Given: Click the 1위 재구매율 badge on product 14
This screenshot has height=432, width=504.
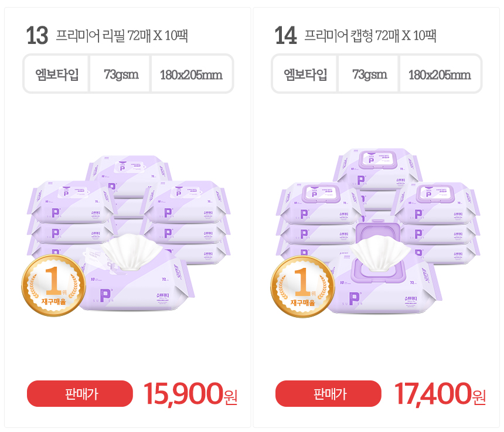Looking at the screenshot, I should [302, 286].
